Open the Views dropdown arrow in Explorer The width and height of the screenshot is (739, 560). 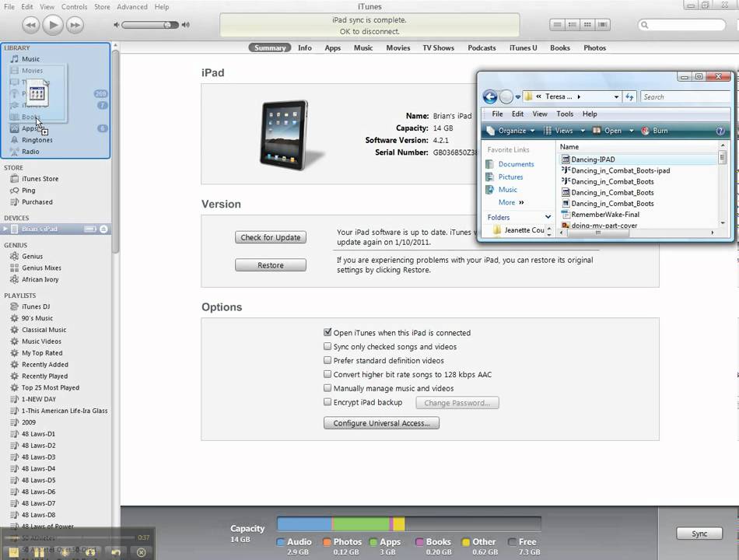click(583, 131)
